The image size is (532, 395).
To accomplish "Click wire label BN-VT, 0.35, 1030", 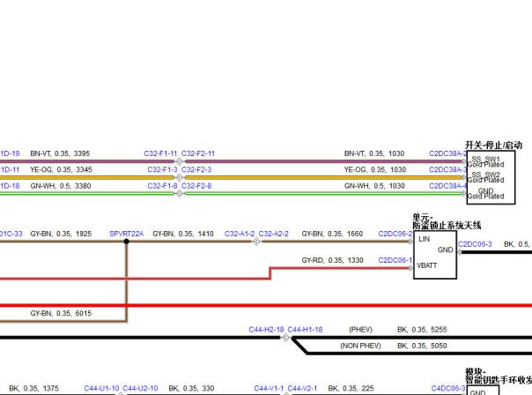I will [374, 153].
